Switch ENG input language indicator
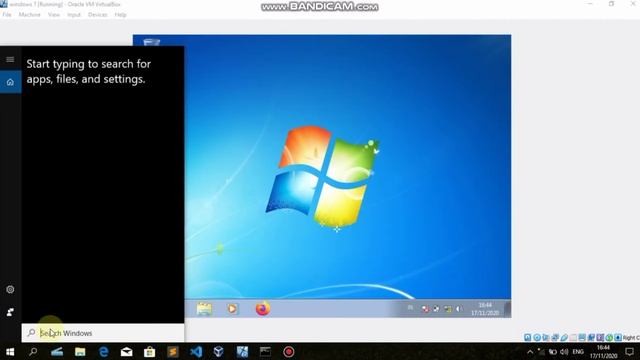Screen dimensions: 640x360 578,352
